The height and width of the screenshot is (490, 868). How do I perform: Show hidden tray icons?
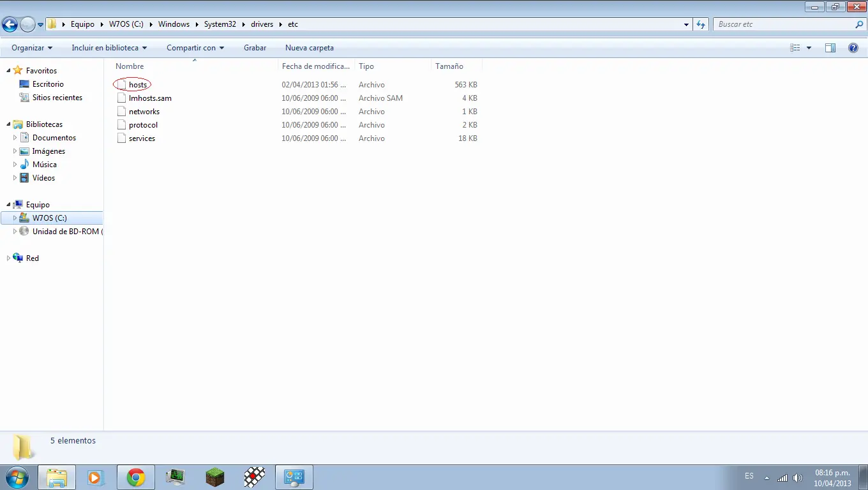767,477
